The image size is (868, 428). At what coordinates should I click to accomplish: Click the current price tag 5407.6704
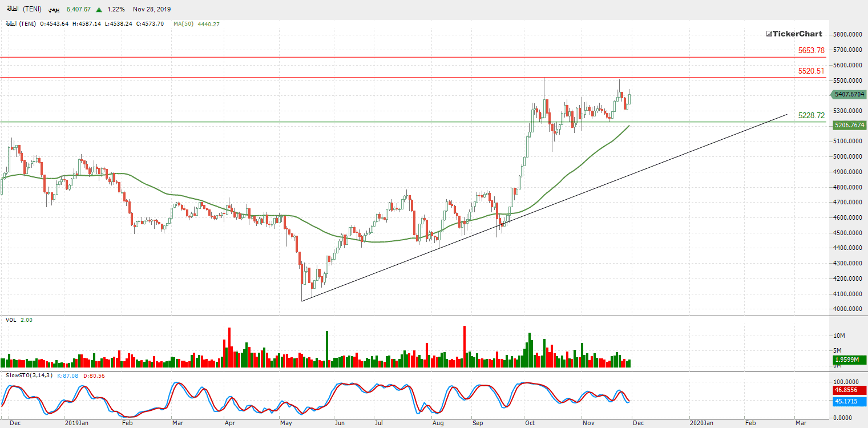click(849, 95)
